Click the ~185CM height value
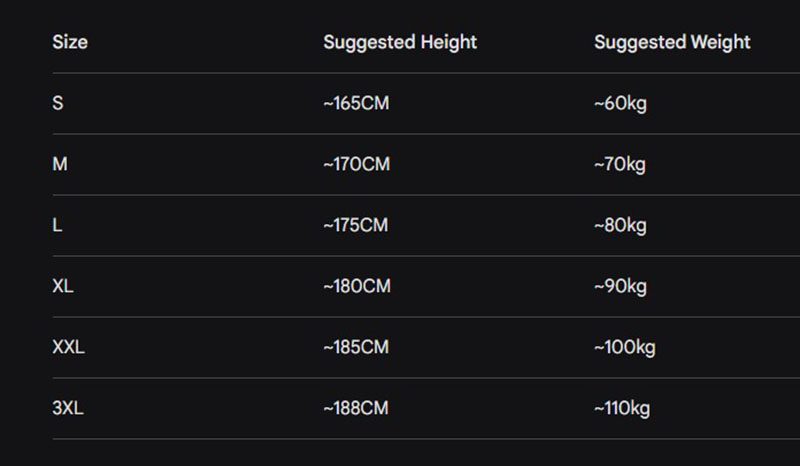 coord(356,347)
